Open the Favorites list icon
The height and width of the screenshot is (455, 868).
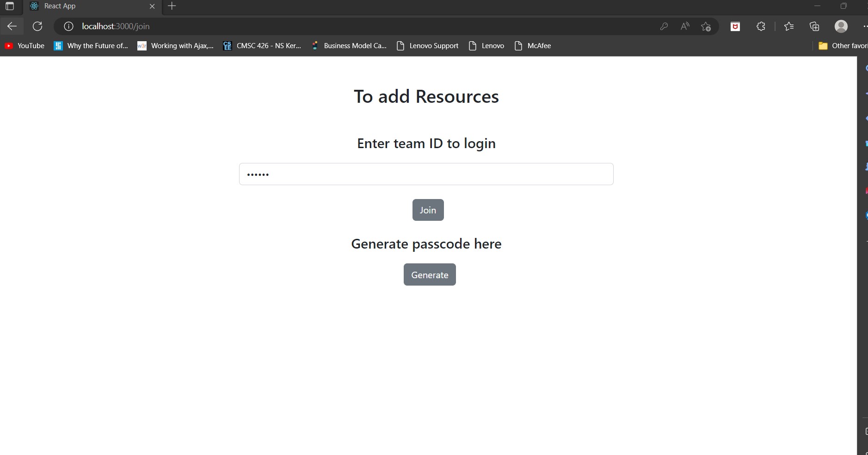click(x=789, y=26)
